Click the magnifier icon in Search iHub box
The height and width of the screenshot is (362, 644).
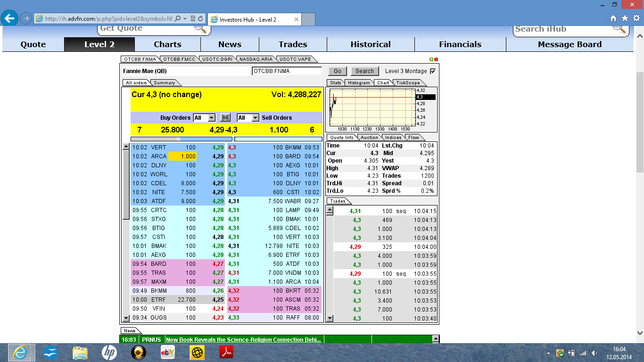click(619, 29)
